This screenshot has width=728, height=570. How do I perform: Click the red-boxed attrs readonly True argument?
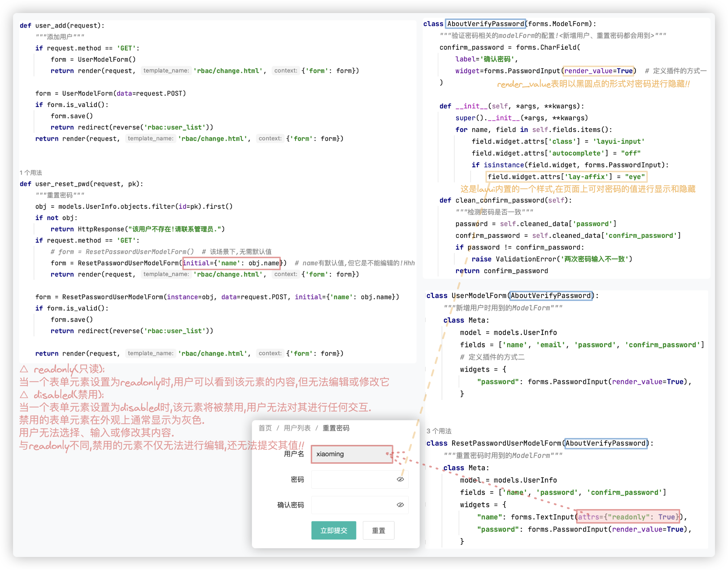627,517
